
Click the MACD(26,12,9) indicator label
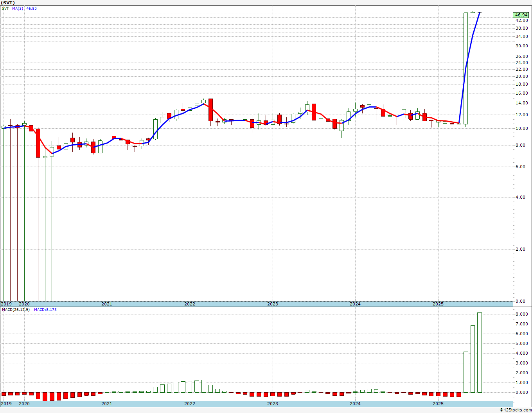pos(16,310)
